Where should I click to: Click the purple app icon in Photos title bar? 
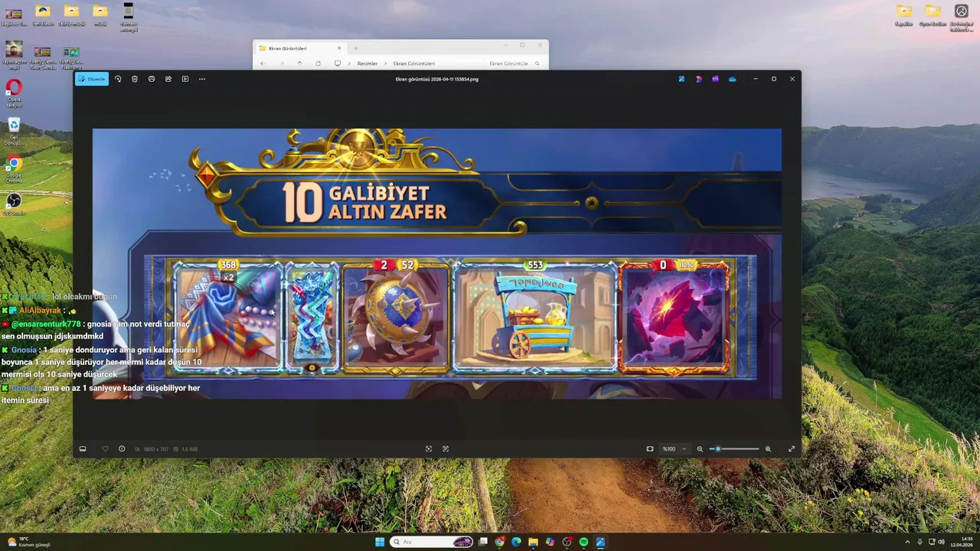pyautogui.click(x=715, y=79)
